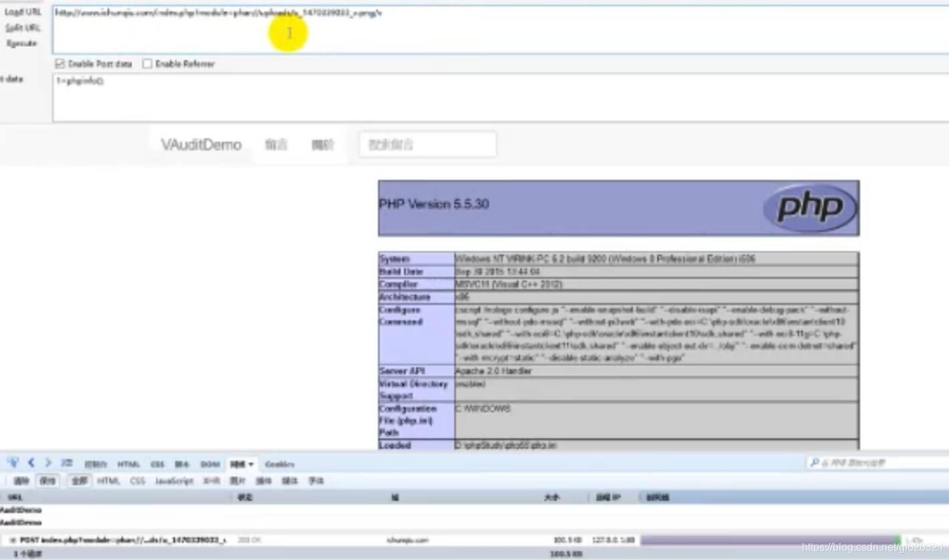Expand the POST index.php request row
This screenshot has height=560, width=949.
coord(13,540)
